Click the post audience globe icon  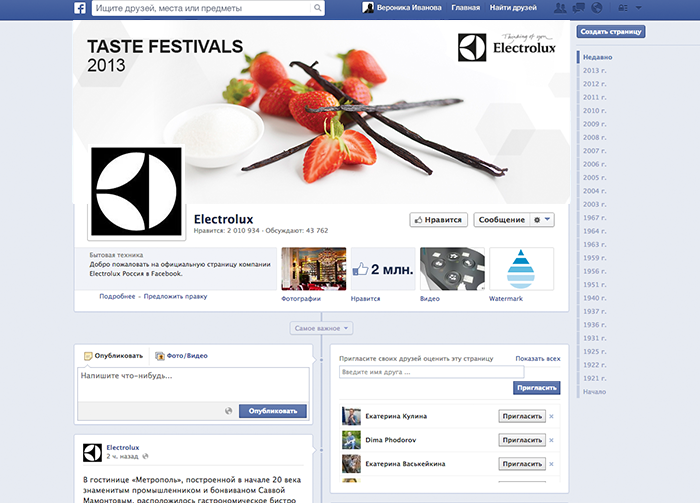coord(229,411)
